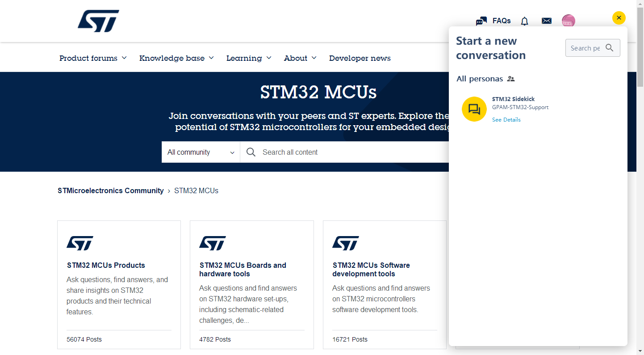The image size is (644, 355).
Task: Open the FAQs chat icon
Action: tap(481, 21)
